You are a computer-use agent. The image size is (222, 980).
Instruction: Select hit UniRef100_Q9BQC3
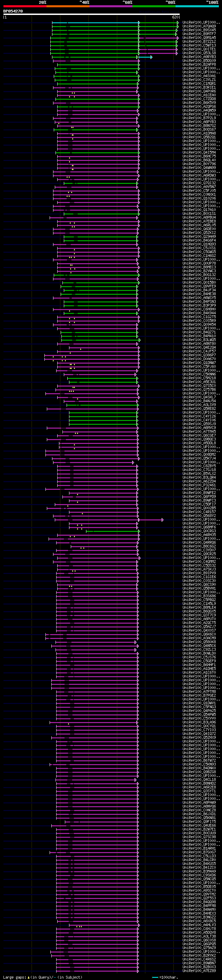[199, 439]
